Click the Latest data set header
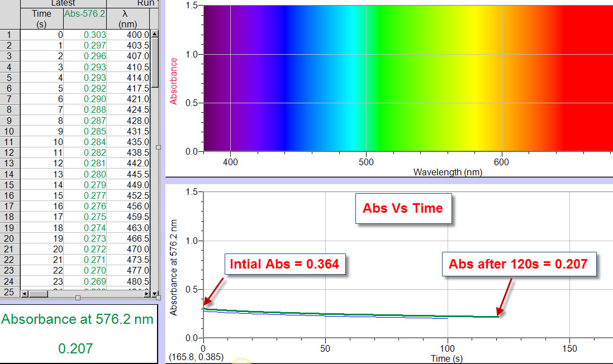 [x=63, y=3]
